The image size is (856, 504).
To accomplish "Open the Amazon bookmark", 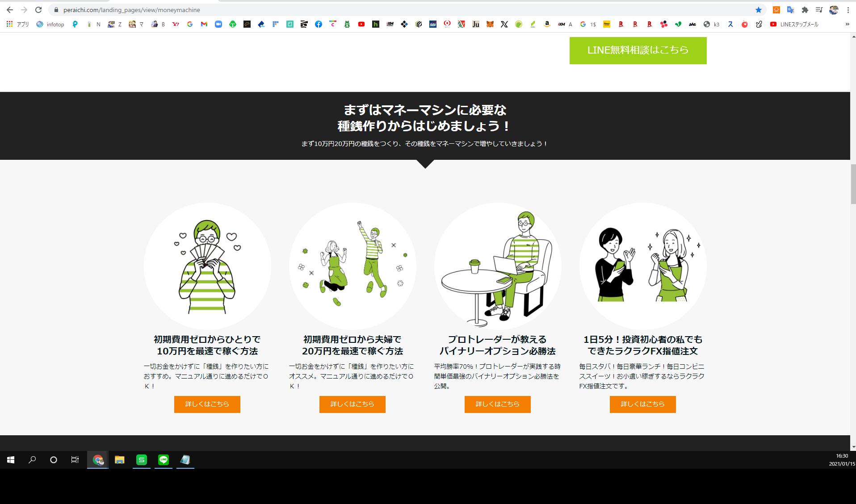I will 547,24.
